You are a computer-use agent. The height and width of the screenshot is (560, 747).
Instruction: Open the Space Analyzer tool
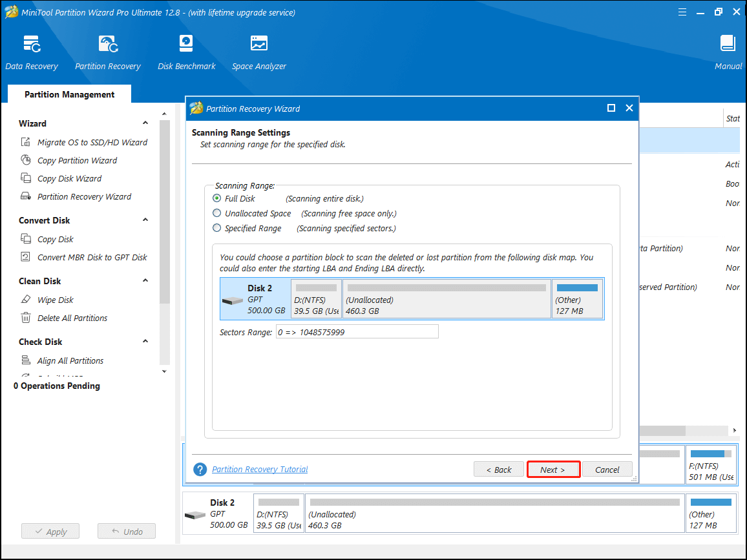[258, 52]
